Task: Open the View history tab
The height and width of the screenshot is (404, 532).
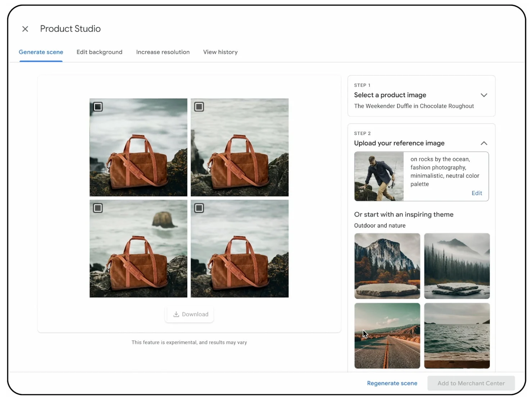Action: click(x=220, y=52)
